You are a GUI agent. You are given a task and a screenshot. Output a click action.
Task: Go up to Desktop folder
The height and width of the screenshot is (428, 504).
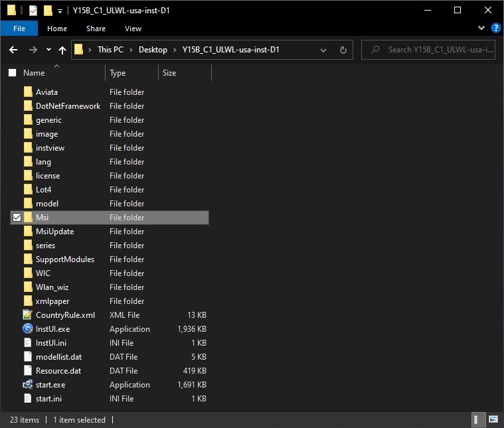point(62,50)
